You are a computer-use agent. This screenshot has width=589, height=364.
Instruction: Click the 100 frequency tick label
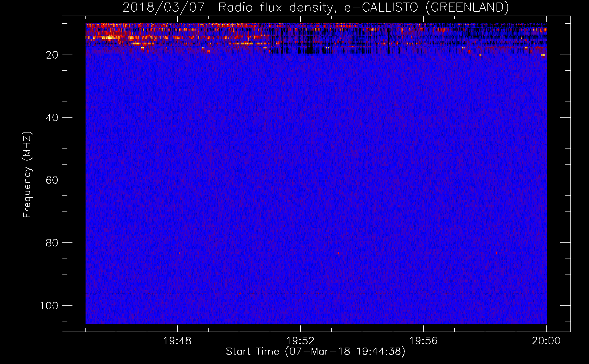point(49,305)
